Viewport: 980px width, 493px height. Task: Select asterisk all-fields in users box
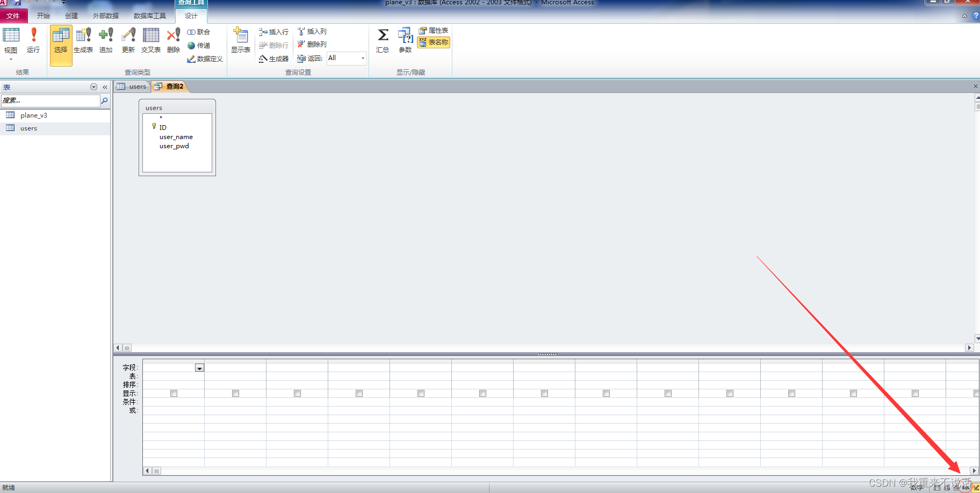point(161,118)
